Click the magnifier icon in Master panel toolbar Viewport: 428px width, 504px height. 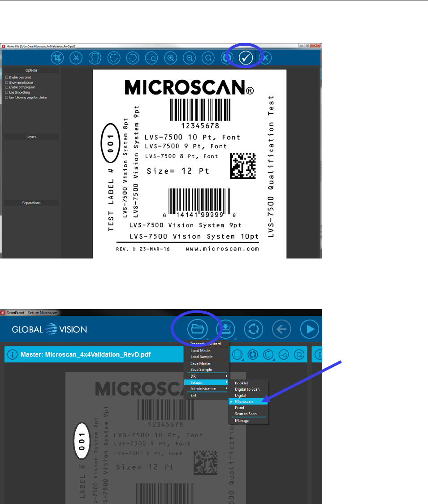click(x=299, y=354)
